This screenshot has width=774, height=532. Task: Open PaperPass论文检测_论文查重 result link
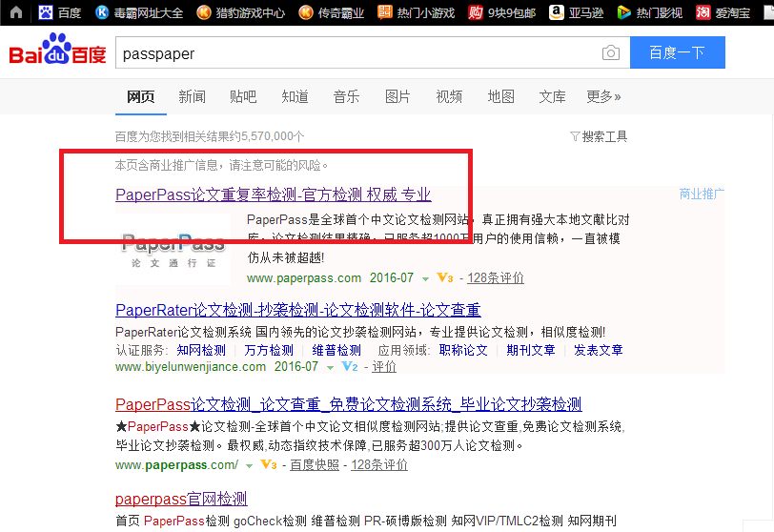[x=349, y=404]
